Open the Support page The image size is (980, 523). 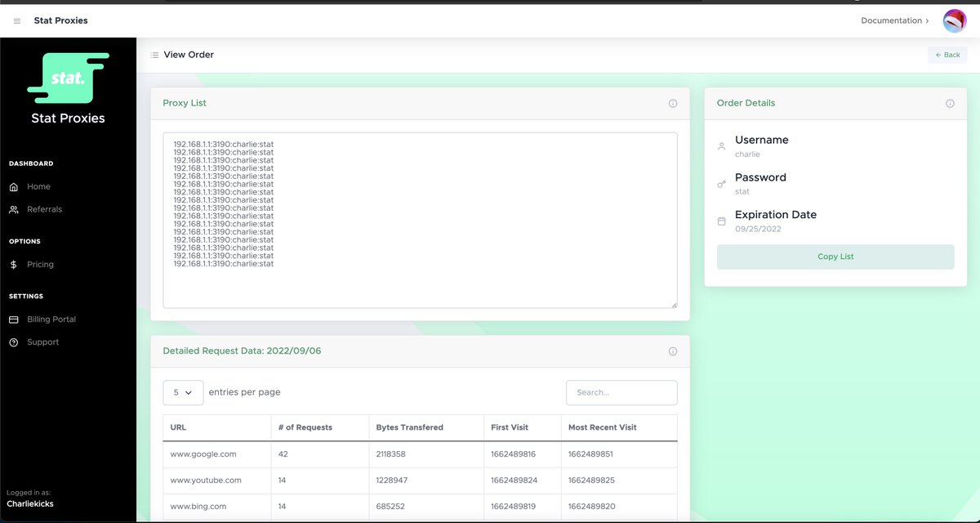pyautogui.click(x=42, y=342)
